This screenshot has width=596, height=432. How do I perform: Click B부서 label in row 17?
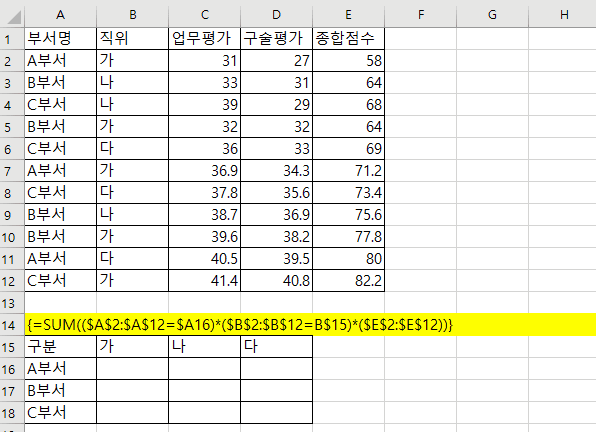(x=60, y=391)
